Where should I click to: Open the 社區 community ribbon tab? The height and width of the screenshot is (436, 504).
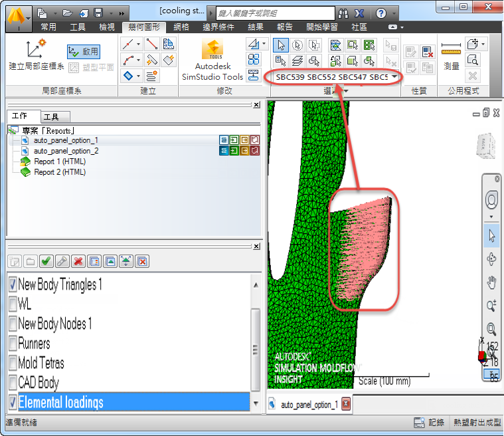tap(359, 27)
